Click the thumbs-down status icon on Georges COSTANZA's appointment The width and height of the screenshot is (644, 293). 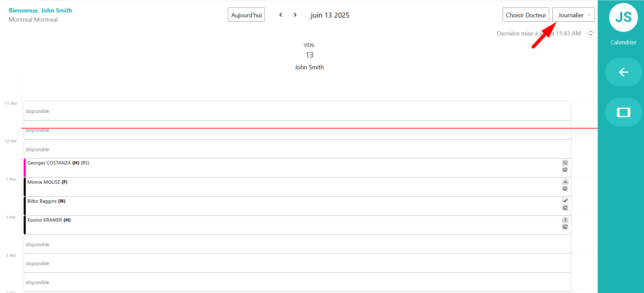coord(565,163)
